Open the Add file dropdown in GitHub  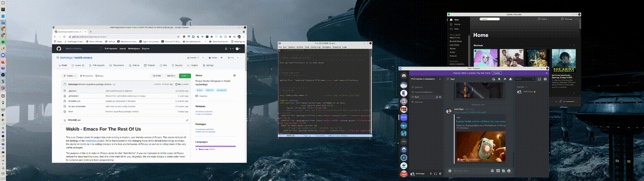click(x=171, y=76)
